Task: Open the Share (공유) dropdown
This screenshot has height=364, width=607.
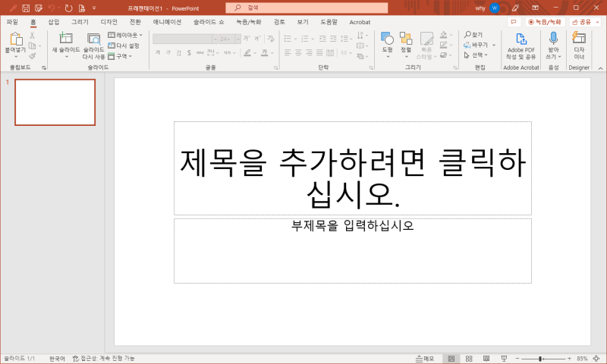Action: coord(584,22)
